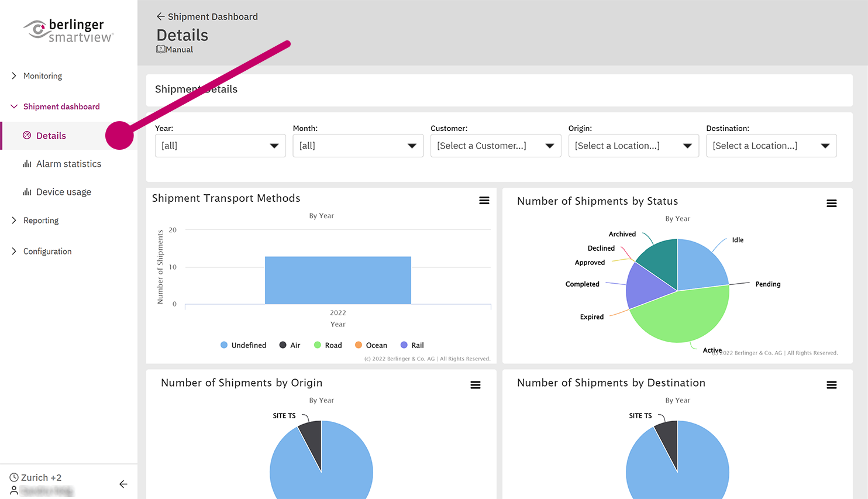The image size is (868, 499).
Task: Click the Zurich +2 timezone label
Action: (41, 477)
